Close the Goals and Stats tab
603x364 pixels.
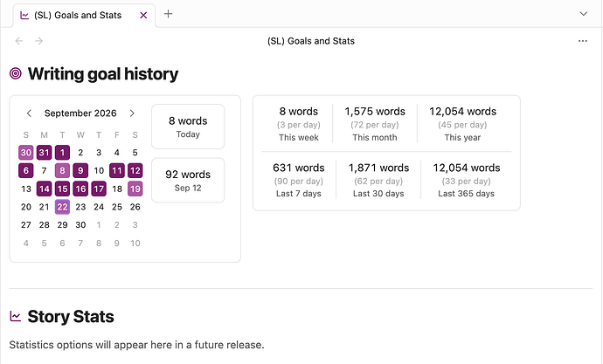[143, 16]
